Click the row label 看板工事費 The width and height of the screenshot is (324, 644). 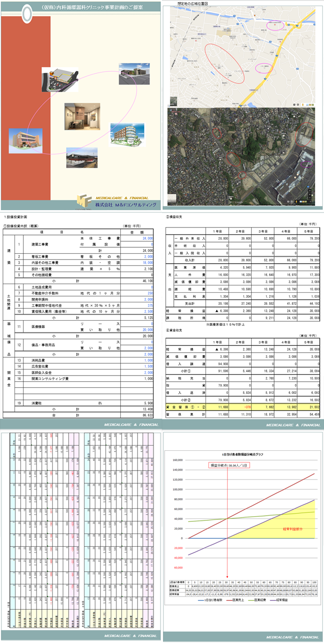coord(40,257)
